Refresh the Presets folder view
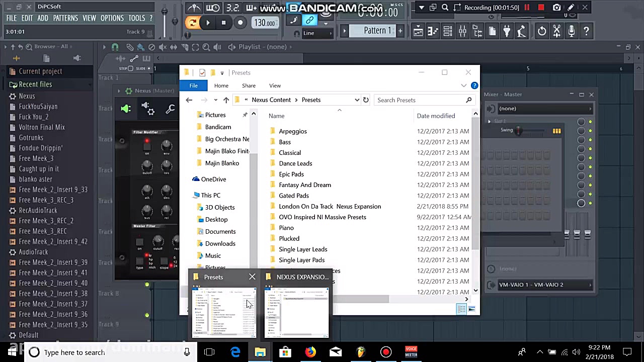This screenshot has height=362, width=644. point(366,100)
